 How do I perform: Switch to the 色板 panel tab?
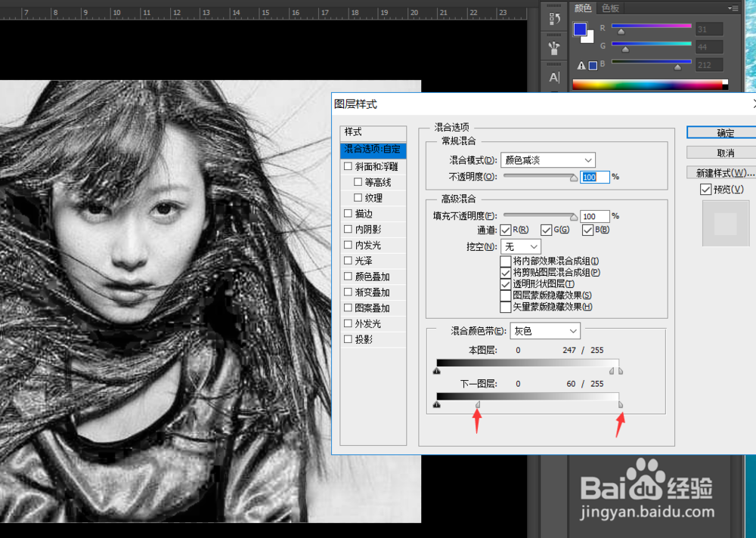point(610,8)
